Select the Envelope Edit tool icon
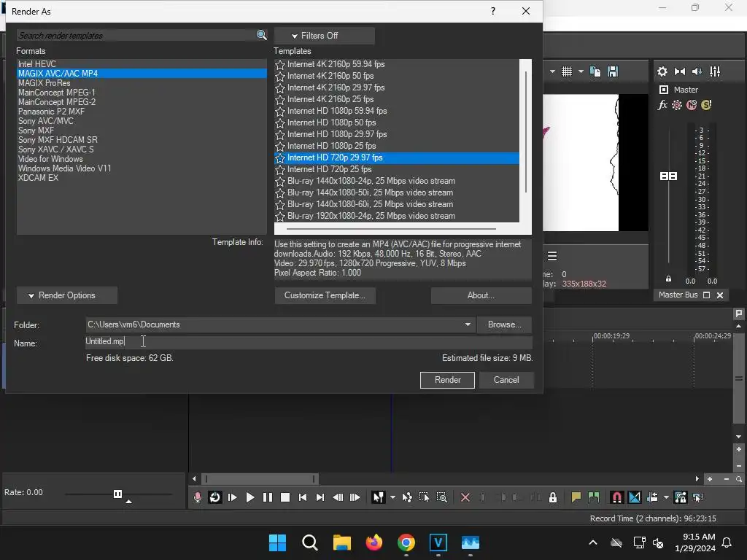The height and width of the screenshot is (560, 747). [x=407, y=497]
